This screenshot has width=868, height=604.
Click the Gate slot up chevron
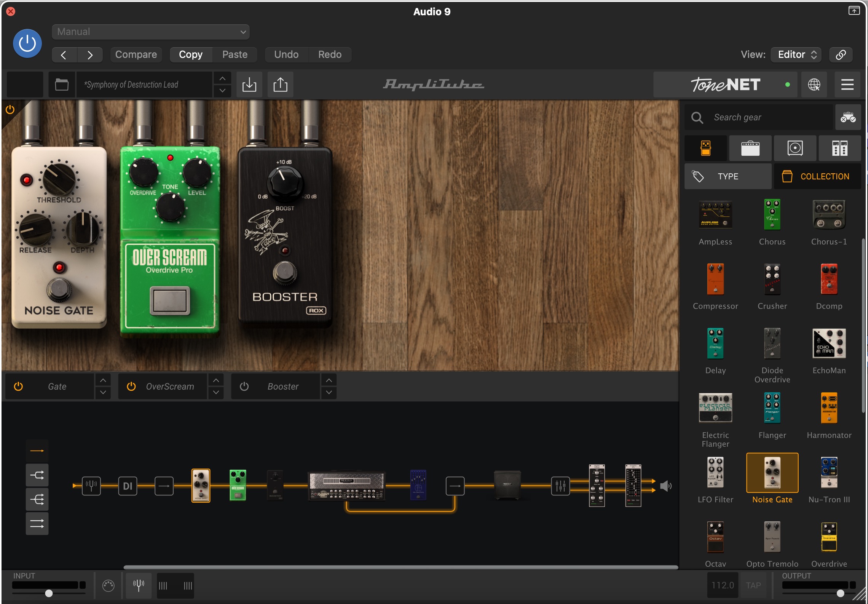click(103, 380)
